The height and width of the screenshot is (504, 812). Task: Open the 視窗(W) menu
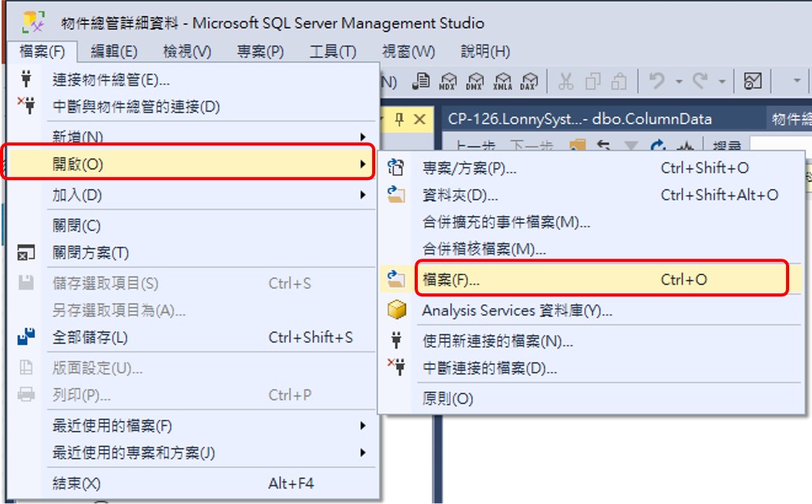tap(408, 52)
